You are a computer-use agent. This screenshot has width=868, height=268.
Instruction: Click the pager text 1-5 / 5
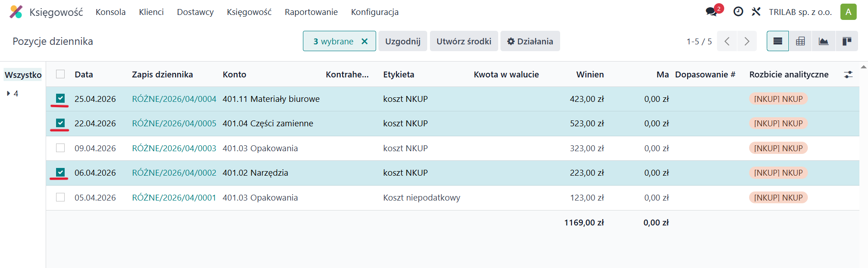coord(699,41)
